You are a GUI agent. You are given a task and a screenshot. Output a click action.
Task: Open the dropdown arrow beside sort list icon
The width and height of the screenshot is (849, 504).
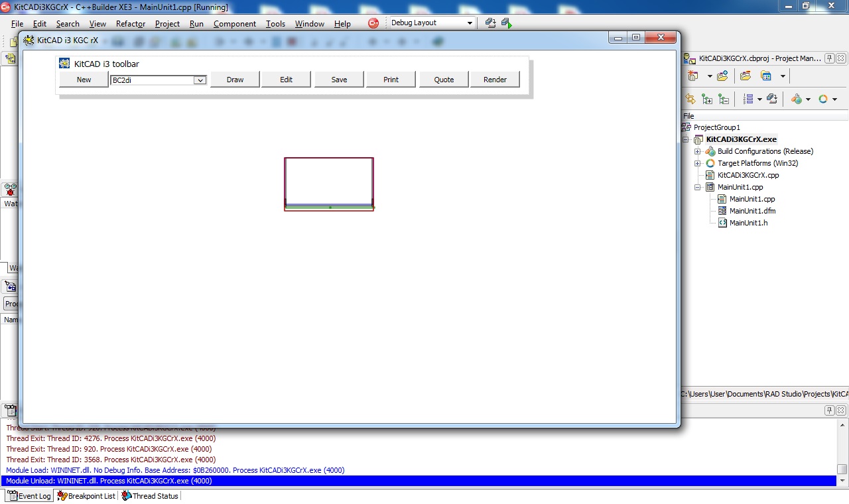coord(759,99)
